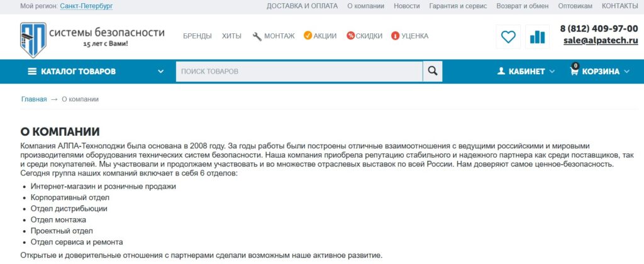The height and width of the screenshot is (264, 644).
Task: Focus the Поиск товаров search field
Action: (299, 71)
